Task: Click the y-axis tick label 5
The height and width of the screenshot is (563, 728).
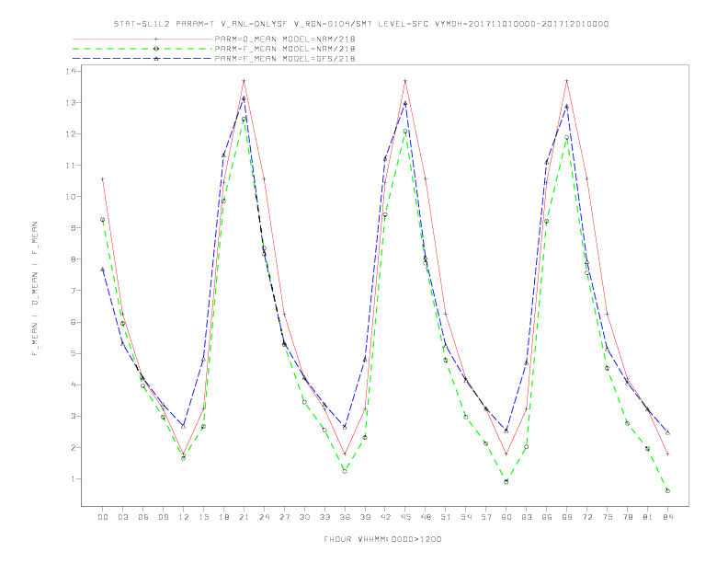Action: (74, 353)
